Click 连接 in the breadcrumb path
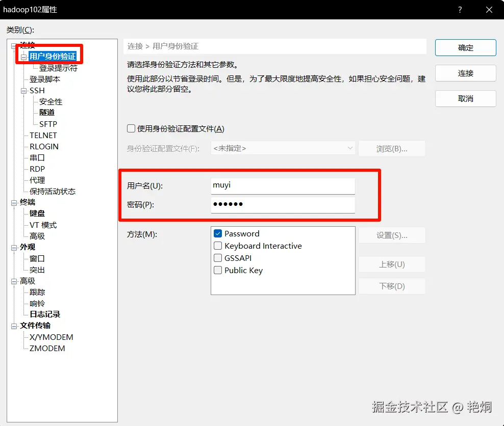The image size is (504, 426). pyautogui.click(x=135, y=46)
